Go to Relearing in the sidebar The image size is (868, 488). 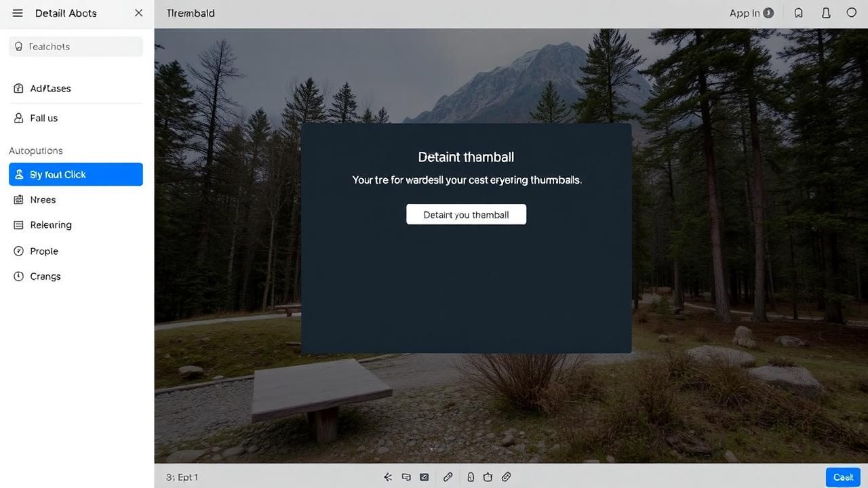[x=50, y=225]
